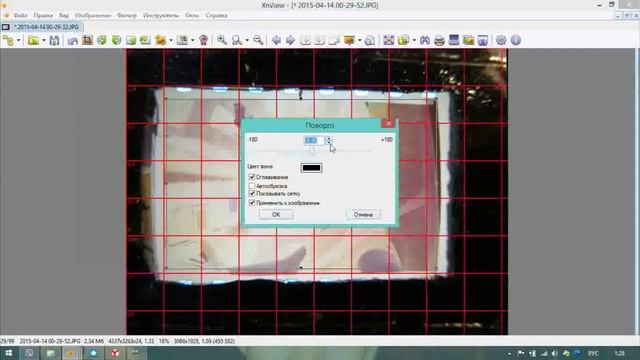Open the Окно menu

click(x=192, y=16)
